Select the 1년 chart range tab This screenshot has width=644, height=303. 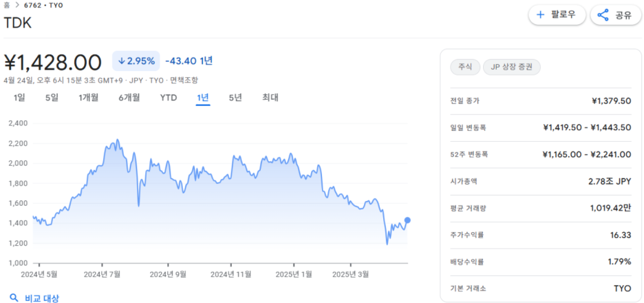pyautogui.click(x=203, y=98)
